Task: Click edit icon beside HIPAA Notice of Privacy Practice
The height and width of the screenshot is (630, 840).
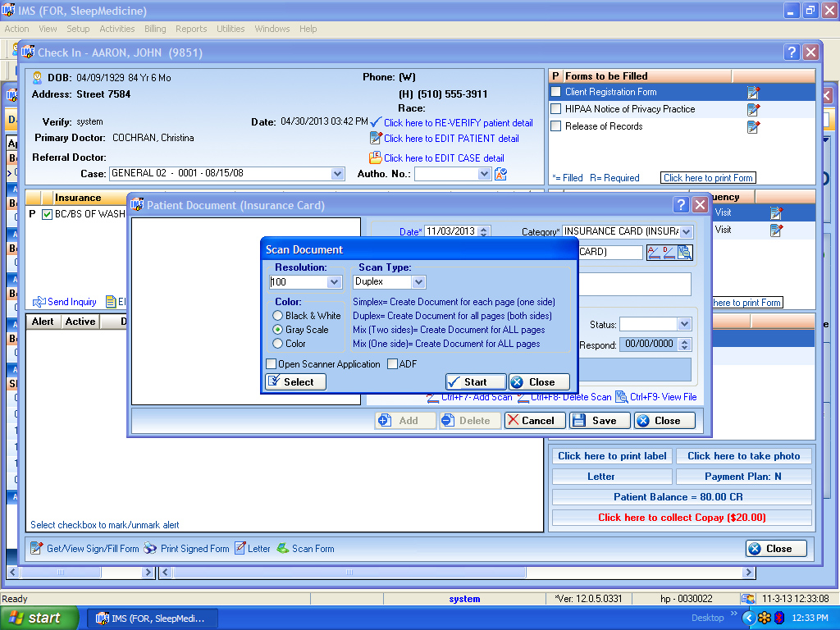Action: 753,109
